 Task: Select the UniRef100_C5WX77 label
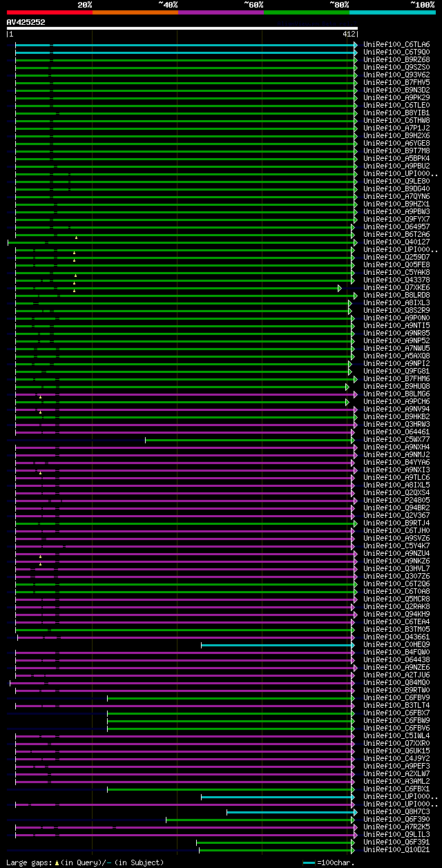pos(396,439)
